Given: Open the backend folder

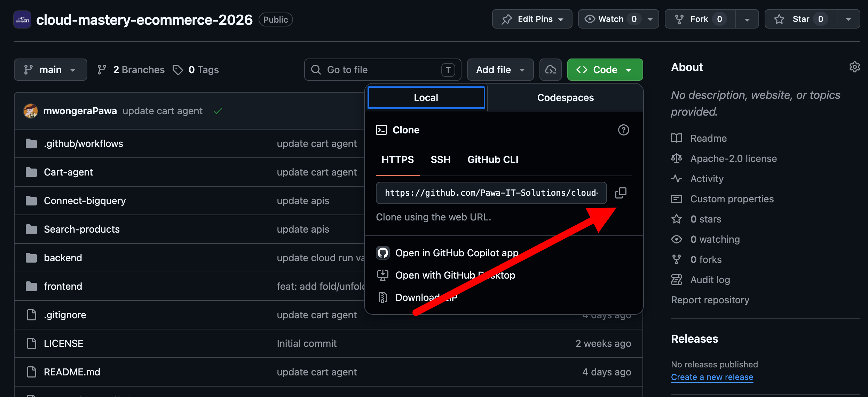Looking at the screenshot, I should 63,258.
